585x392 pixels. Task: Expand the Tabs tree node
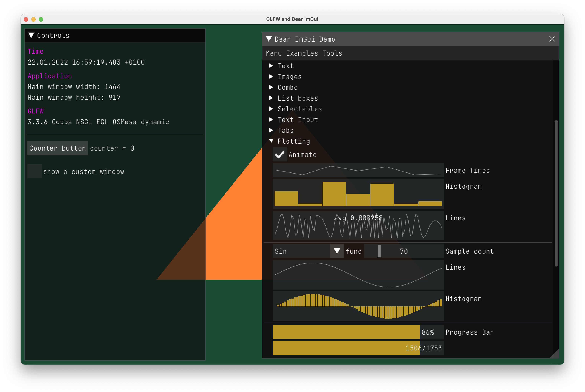(271, 130)
